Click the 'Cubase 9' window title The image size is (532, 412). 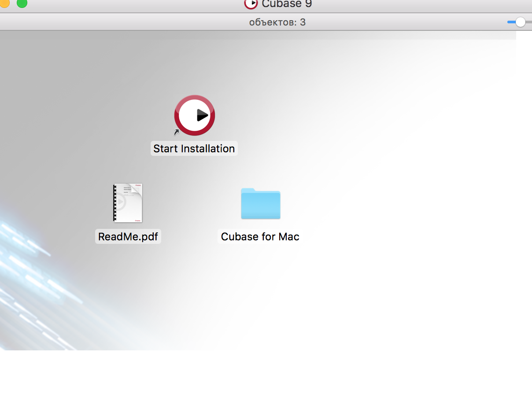287,4
